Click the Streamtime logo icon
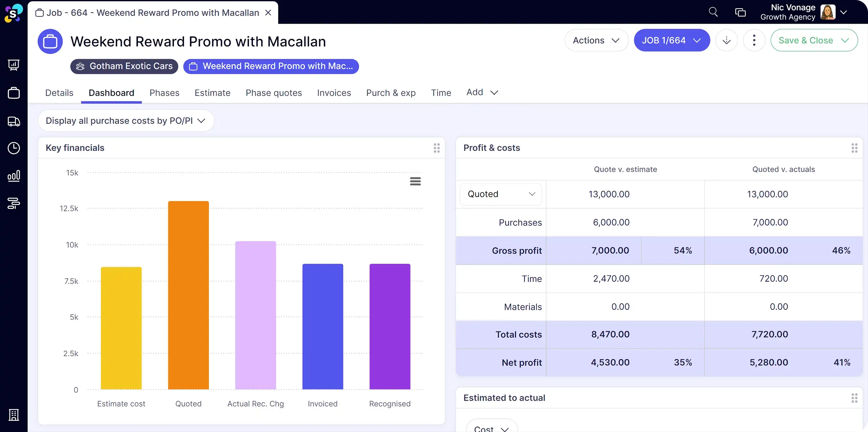 click(x=13, y=13)
